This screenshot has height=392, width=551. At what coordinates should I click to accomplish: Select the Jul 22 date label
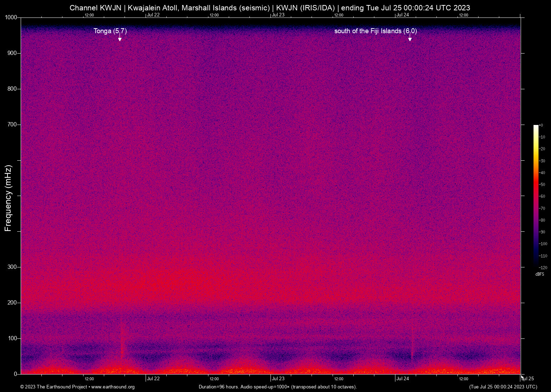point(153,379)
